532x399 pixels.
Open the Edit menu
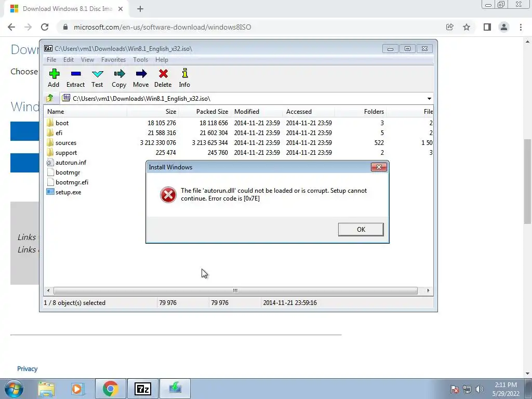[69, 60]
